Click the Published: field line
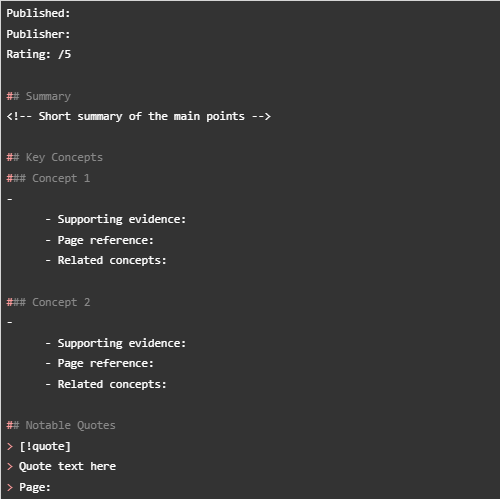 point(38,13)
